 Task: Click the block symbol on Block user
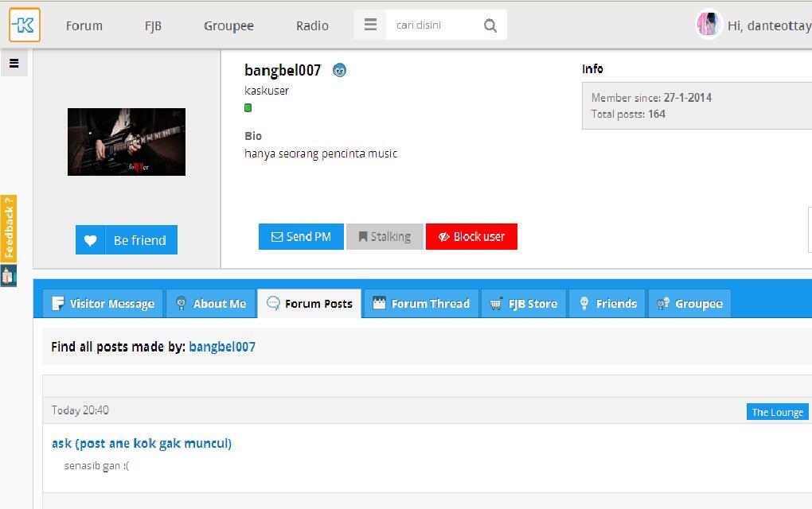click(x=443, y=236)
